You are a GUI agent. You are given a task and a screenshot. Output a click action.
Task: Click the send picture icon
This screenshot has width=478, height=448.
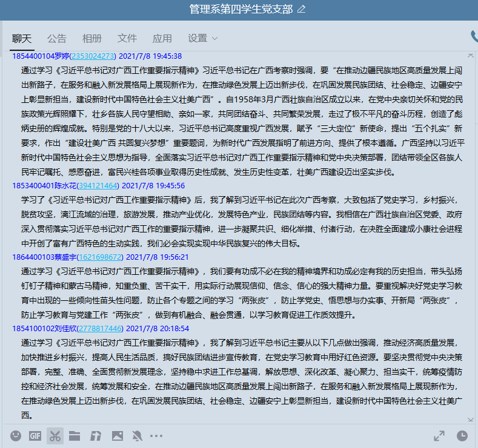(117, 435)
